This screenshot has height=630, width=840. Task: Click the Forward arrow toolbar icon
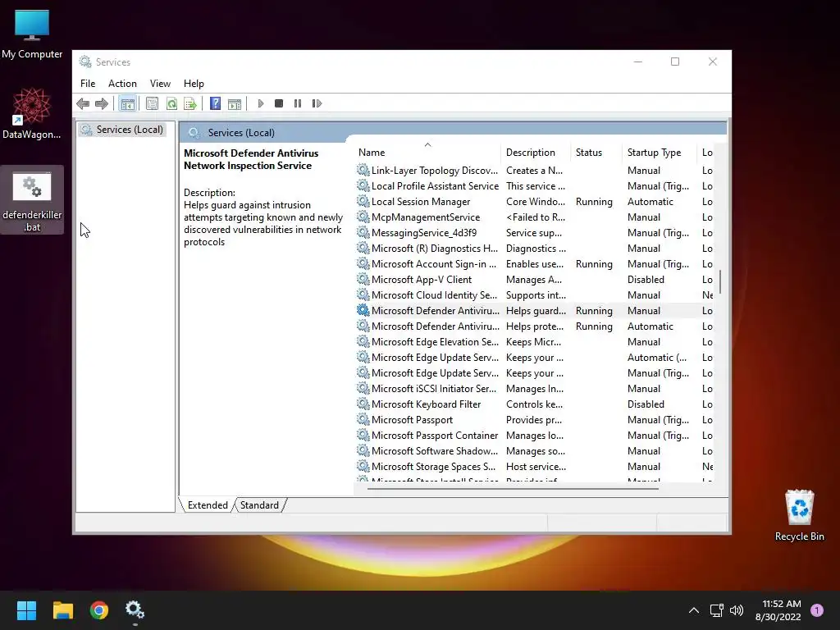pos(102,103)
